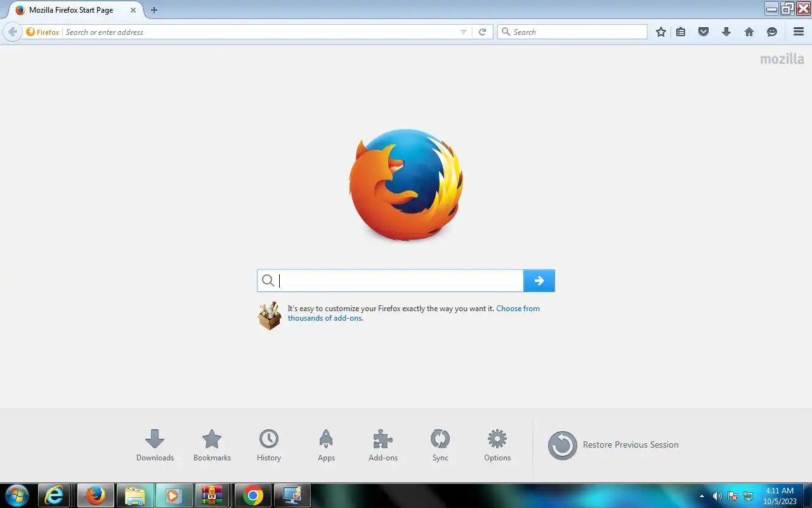
Task: Bookmark this page with the star icon
Action: (661, 32)
